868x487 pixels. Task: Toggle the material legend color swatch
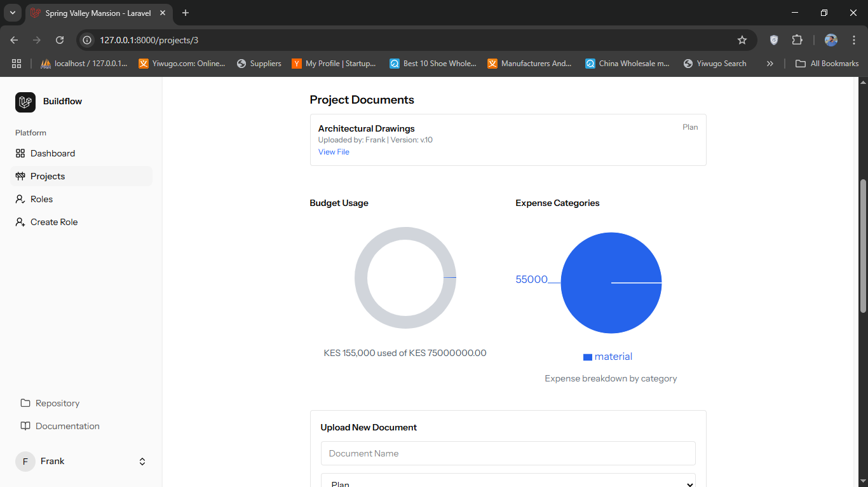coord(588,357)
